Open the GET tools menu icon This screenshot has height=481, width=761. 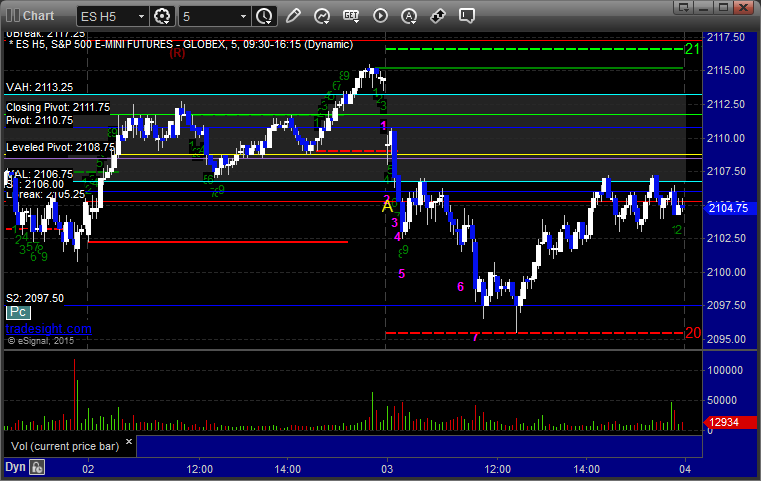coord(351,16)
